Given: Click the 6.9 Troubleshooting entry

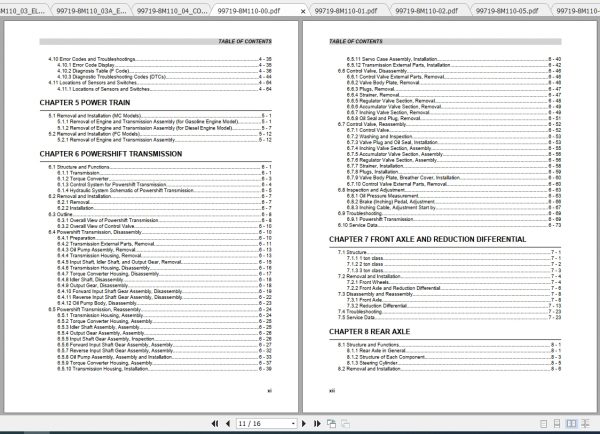Looking at the screenshot, I should (x=449, y=213).
